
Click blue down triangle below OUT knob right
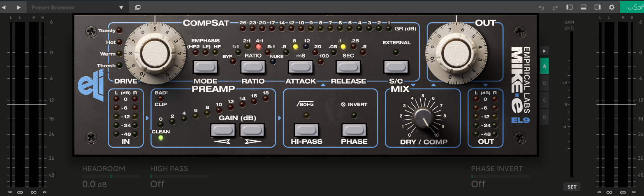[x=485, y=85]
